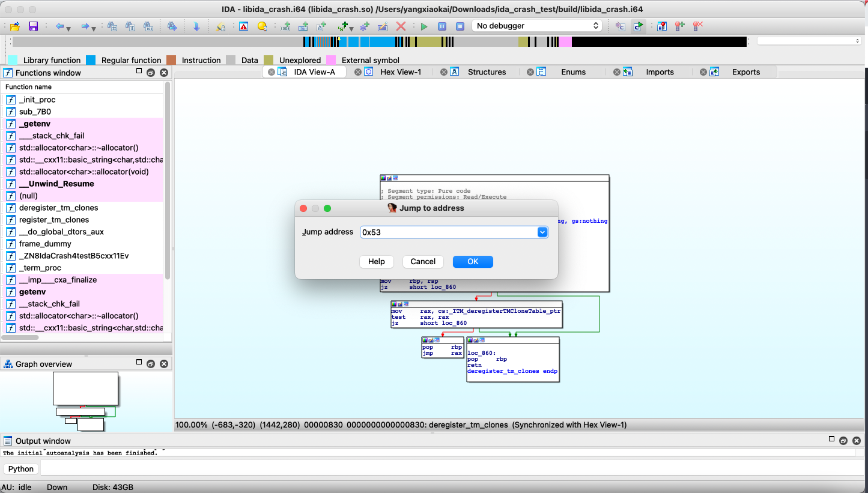Click the binoculars text search icon

130,26
